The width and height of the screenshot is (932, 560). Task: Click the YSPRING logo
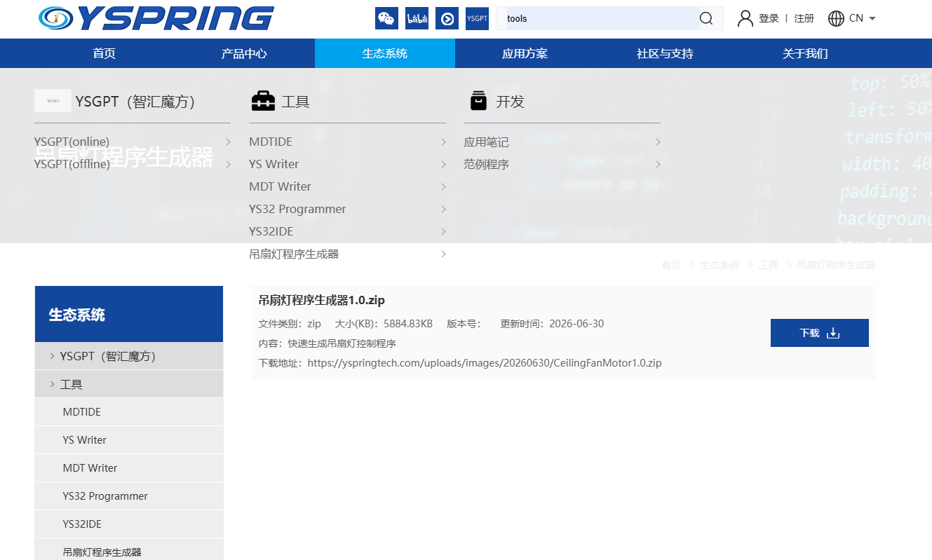(x=156, y=19)
